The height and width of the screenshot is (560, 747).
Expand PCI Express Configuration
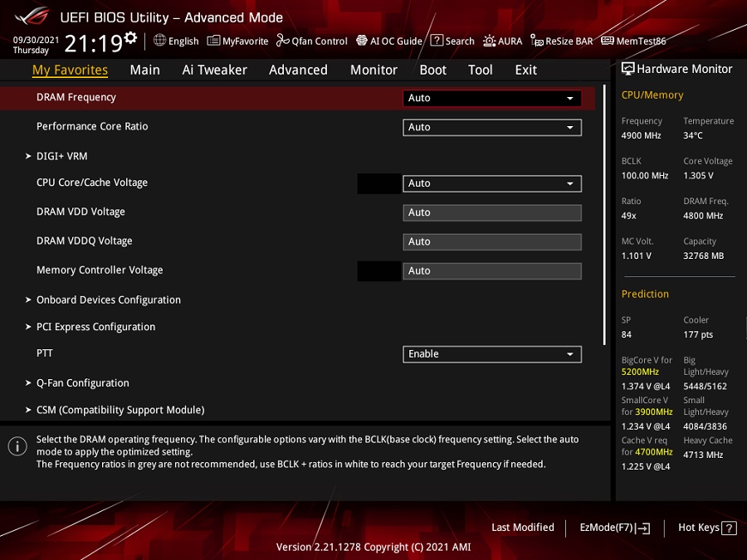pos(95,327)
